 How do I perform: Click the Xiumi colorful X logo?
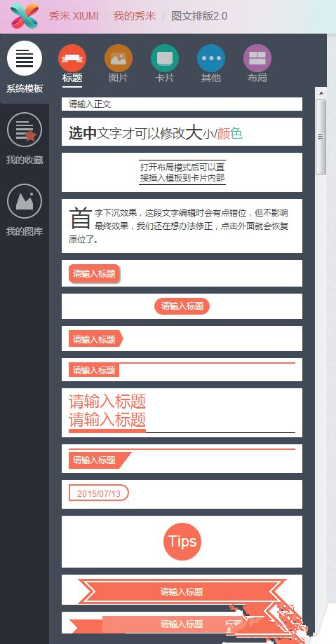[25, 16]
